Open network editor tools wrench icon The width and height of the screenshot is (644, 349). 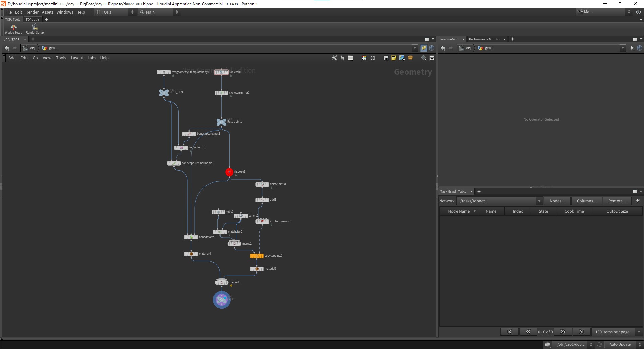tap(334, 58)
